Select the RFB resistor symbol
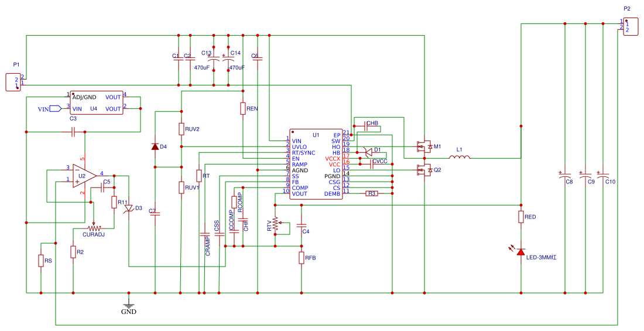The height and width of the screenshot is (331, 644). coord(302,258)
